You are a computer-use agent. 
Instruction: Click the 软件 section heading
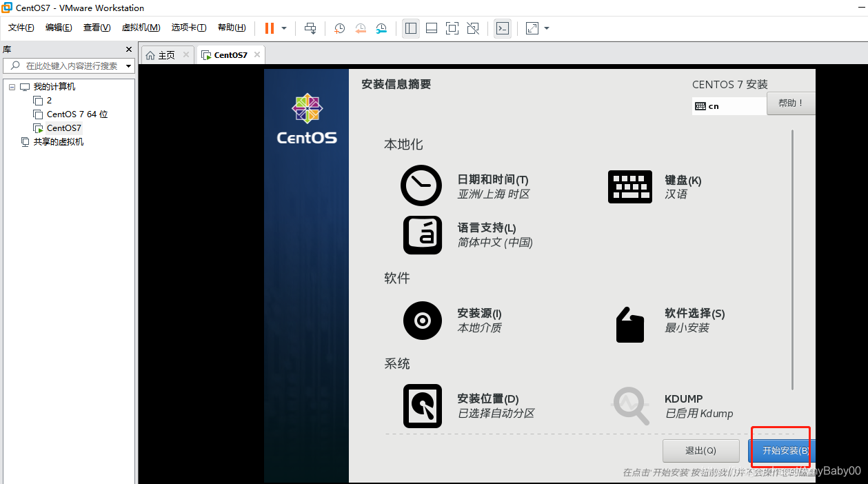tap(397, 279)
